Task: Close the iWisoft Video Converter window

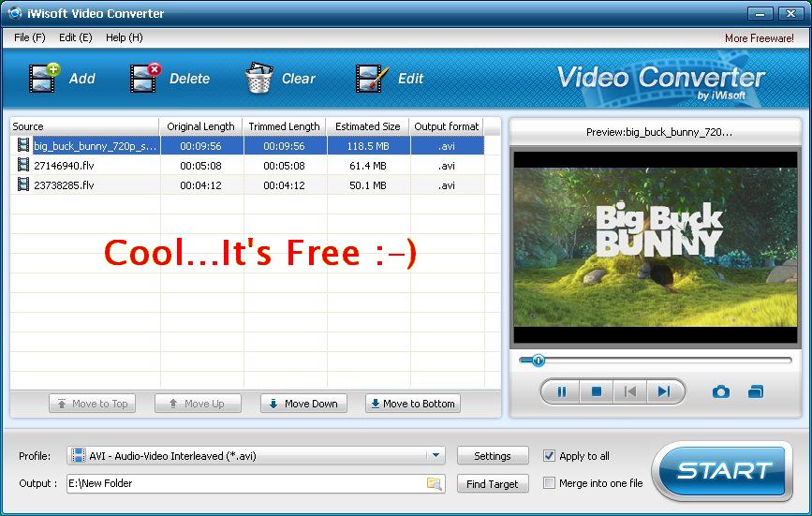Action: coord(791,13)
